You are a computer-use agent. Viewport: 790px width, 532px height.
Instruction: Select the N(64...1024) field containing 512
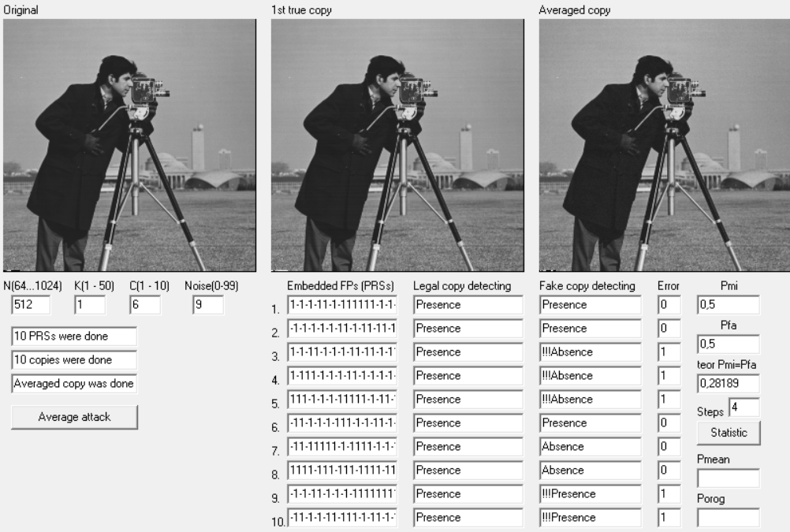31,305
